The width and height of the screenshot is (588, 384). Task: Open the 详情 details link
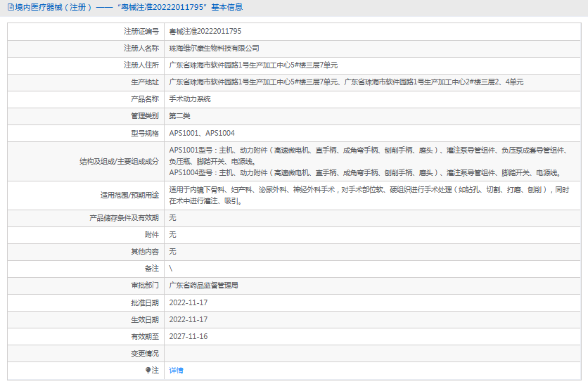176,371
